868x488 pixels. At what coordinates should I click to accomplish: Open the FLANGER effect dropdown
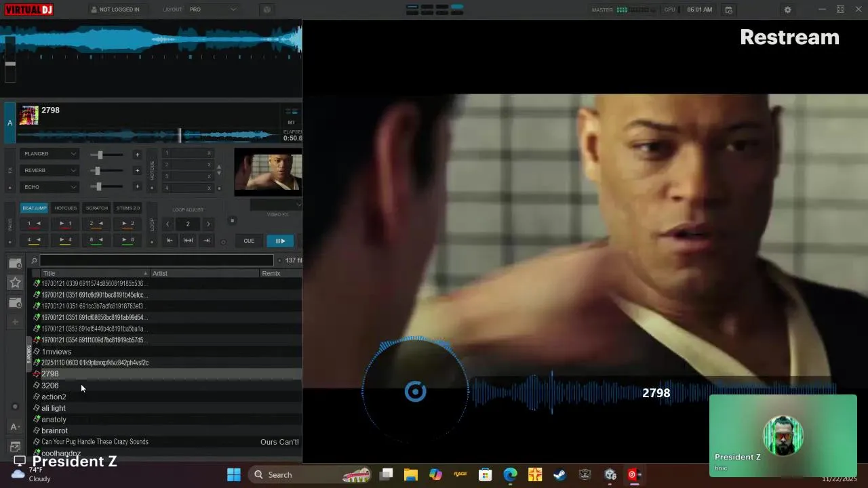click(50, 154)
